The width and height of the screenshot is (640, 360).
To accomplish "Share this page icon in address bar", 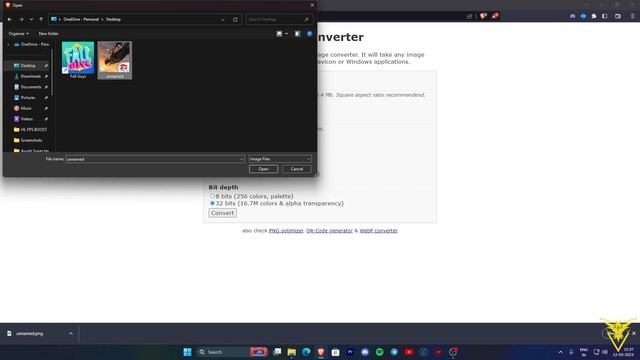I will 469,16.
